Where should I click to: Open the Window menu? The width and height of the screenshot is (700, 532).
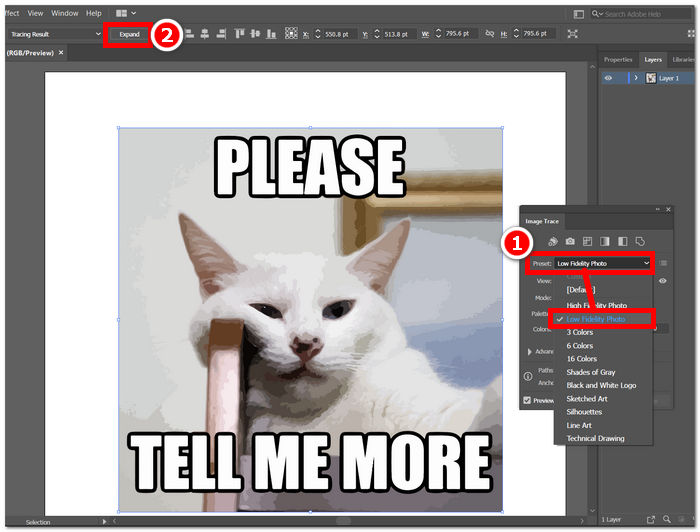click(64, 13)
